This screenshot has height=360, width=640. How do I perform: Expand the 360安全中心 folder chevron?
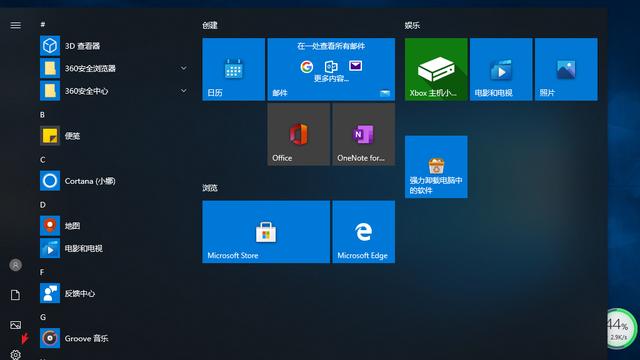(184, 91)
